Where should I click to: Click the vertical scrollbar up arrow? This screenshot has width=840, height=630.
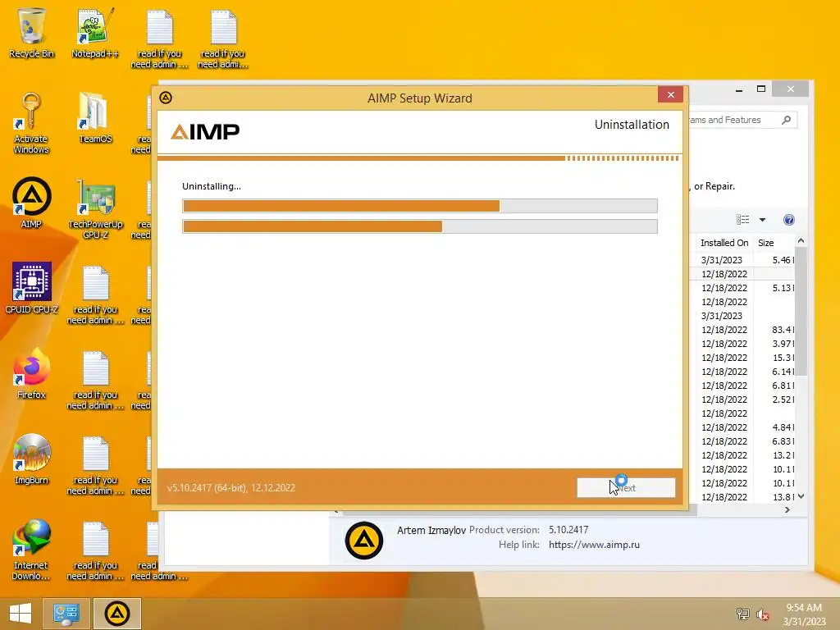pyautogui.click(x=801, y=241)
